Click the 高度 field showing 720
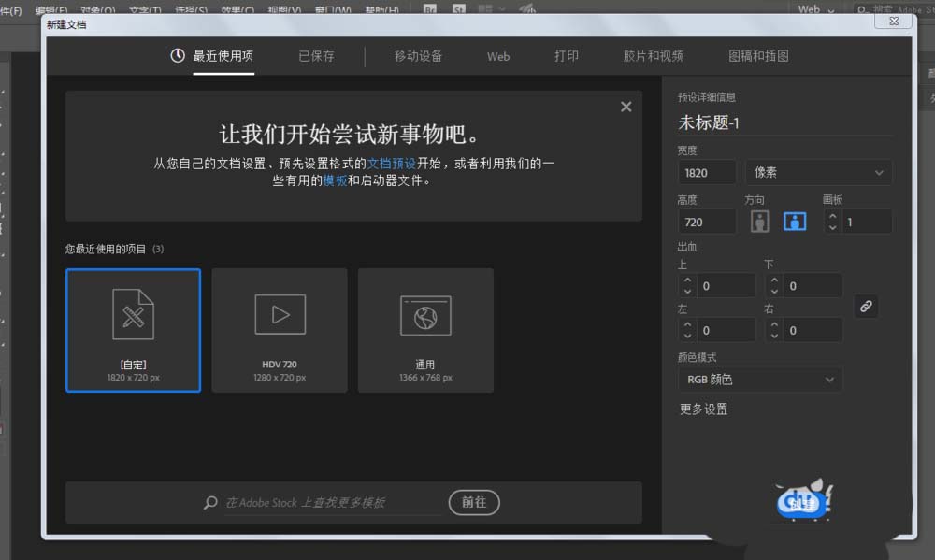Image resolution: width=935 pixels, height=560 pixels. (707, 222)
